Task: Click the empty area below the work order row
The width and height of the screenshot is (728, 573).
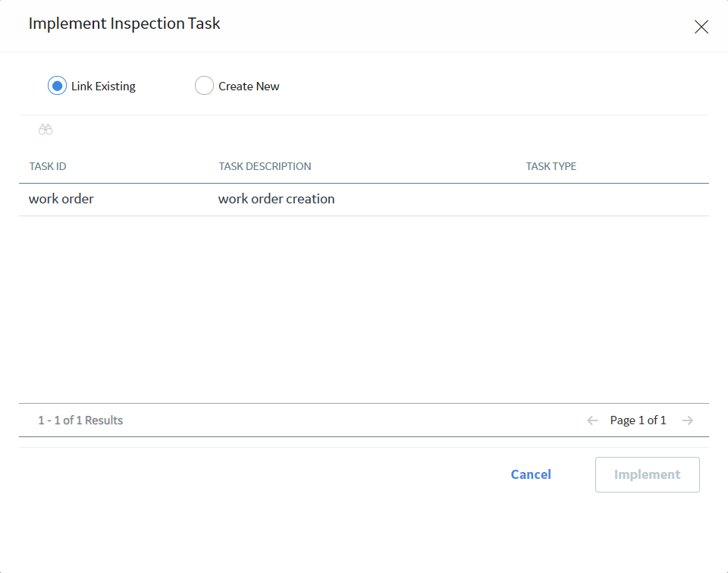Action: pyautogui.click(x=364, y=309)
